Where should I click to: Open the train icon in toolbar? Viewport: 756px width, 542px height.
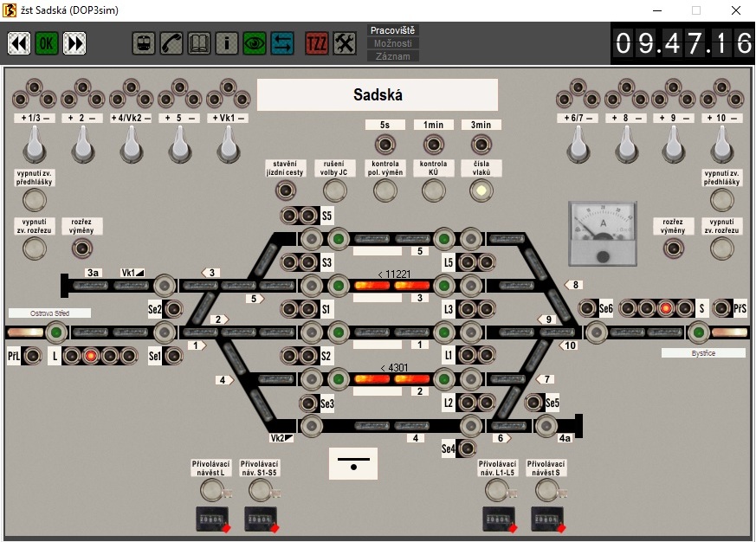(x=144, y=43)
